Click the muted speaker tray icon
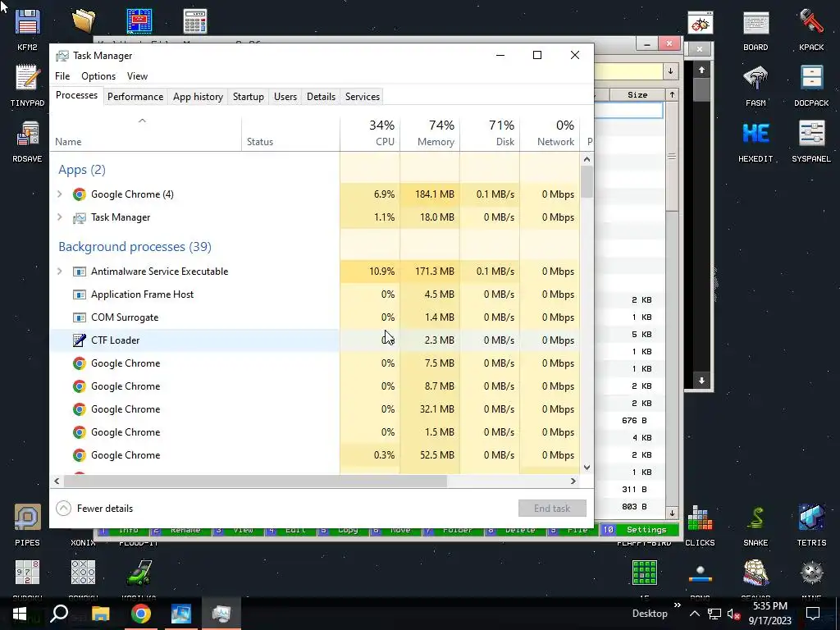Screen dimensions: 840x630 click(x=733, y=614)
